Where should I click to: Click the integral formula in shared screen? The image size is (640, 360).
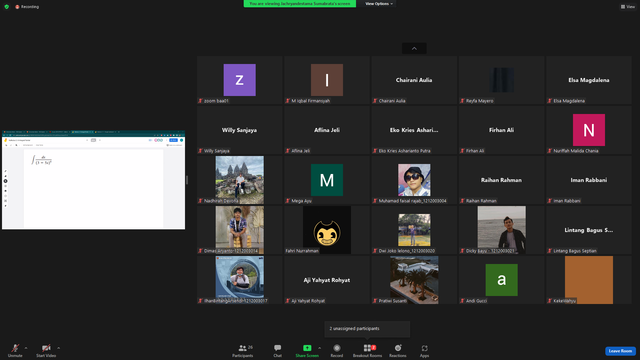[x=42, y=160]
